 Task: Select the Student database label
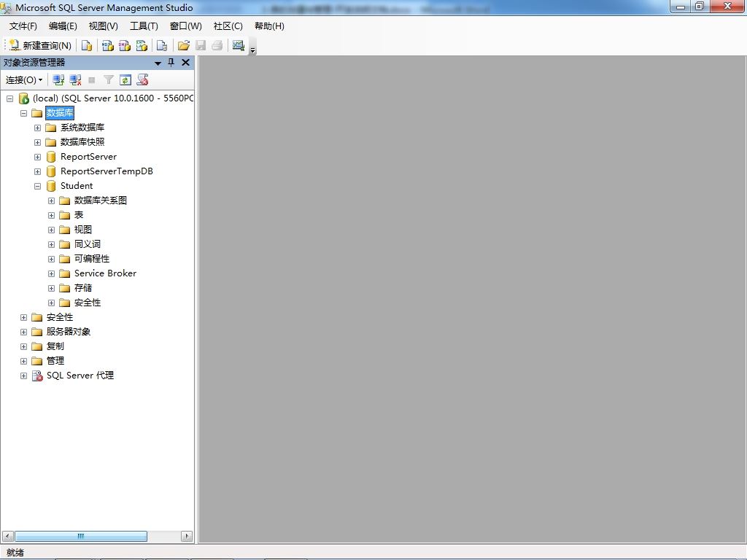coord(77,186)
